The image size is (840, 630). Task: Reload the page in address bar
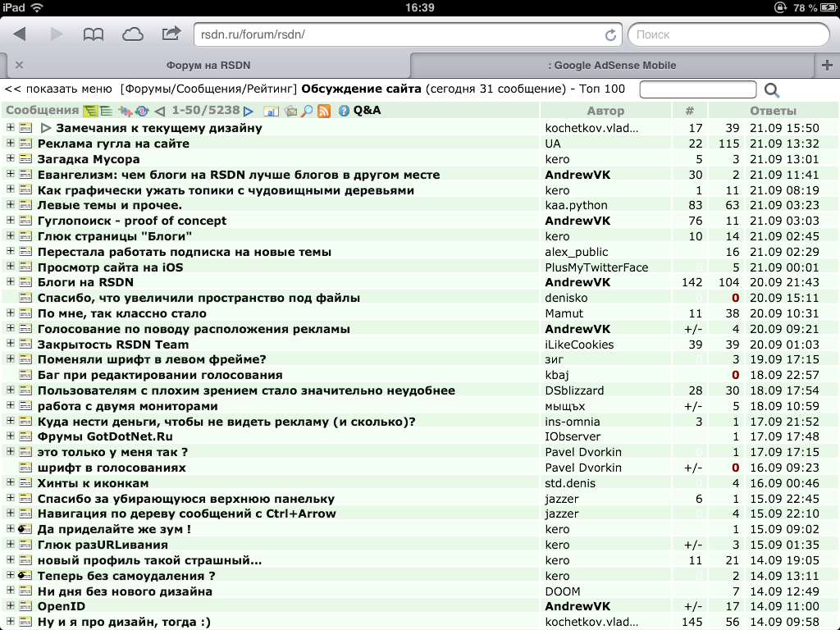[610, 35]
